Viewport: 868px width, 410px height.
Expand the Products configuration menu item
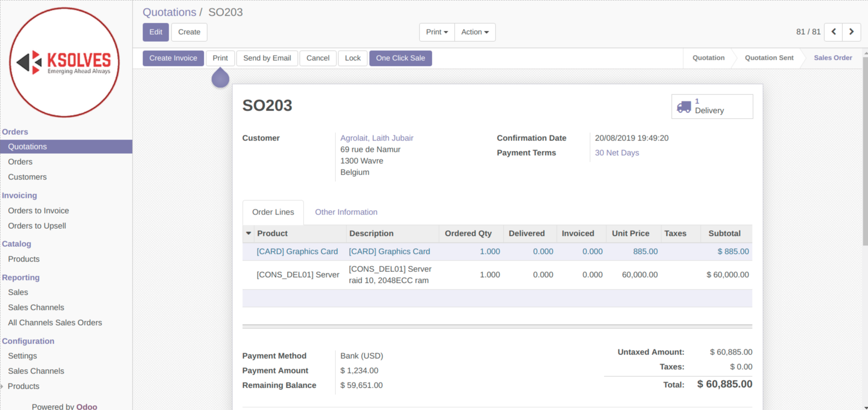(24, 386)
